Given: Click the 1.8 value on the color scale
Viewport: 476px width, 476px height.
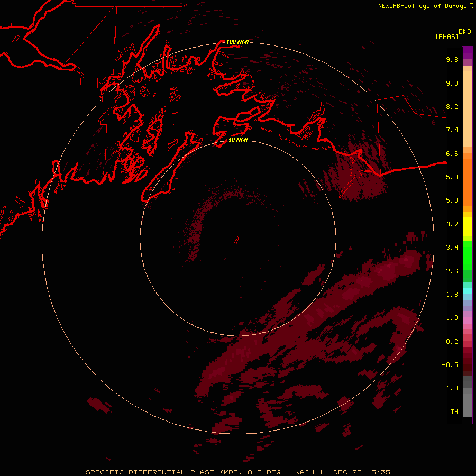Looking at the screenshot, I should pyautogui.click(x=452, y=295).
